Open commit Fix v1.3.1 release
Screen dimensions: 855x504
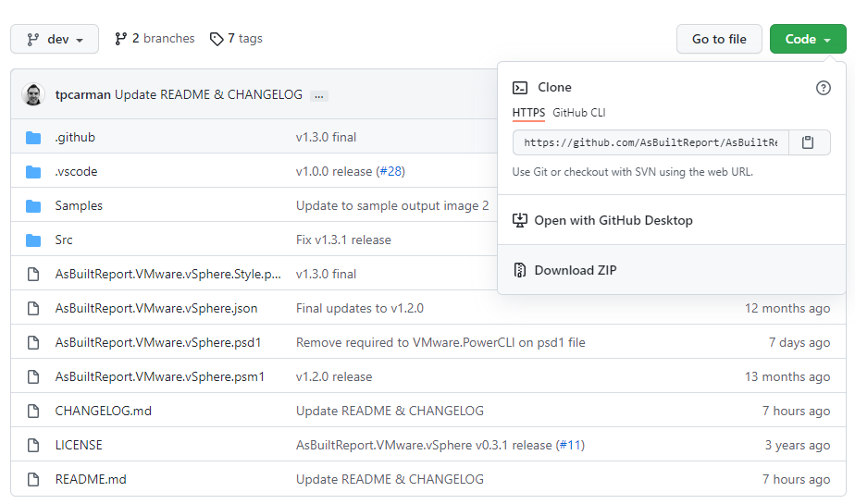click(343, 240)
